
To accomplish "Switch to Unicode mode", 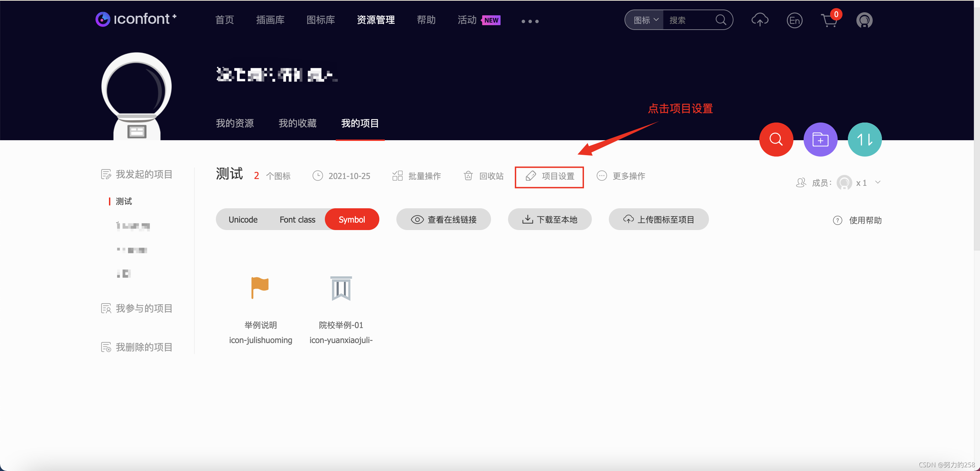I will click(x=243, y=220).
